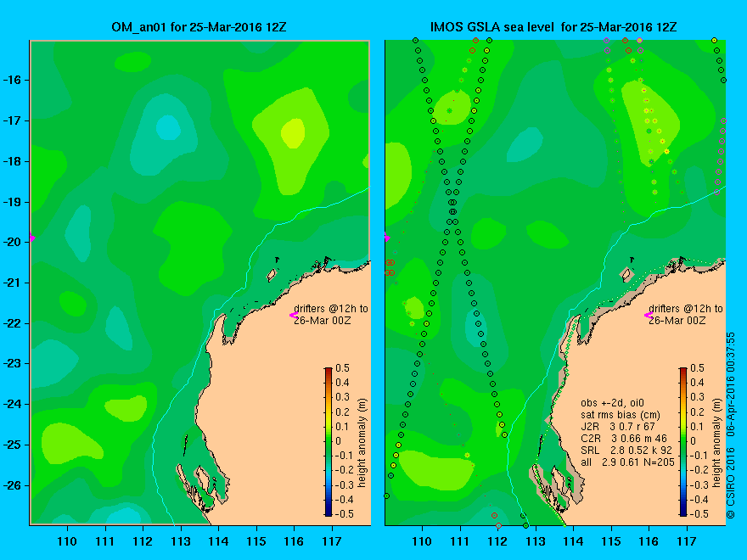747x560 pixels.
Task: Click '26-Mar 00Z' text in OM_an01 panel
Action: (x=323, y=321)
